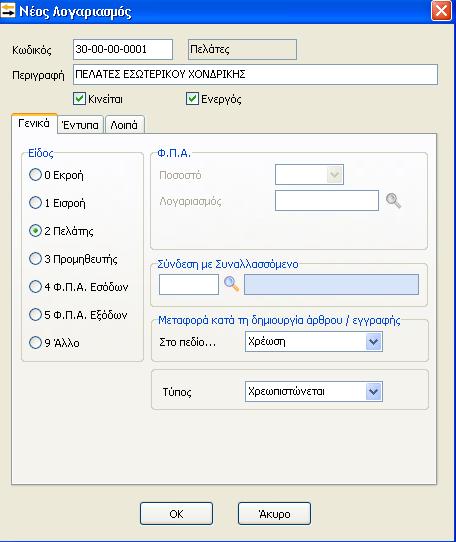Click the Περιγραφή description field

[255, 74]
